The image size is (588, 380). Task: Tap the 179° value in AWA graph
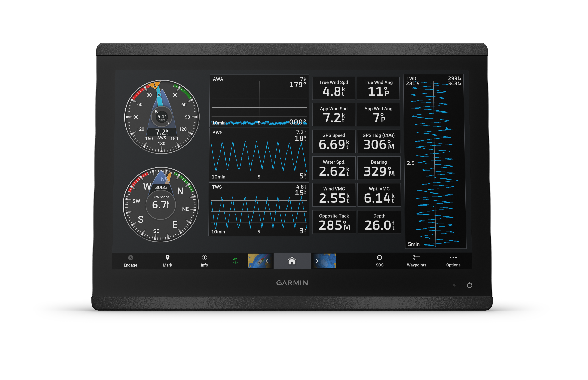tap(298, 85)
